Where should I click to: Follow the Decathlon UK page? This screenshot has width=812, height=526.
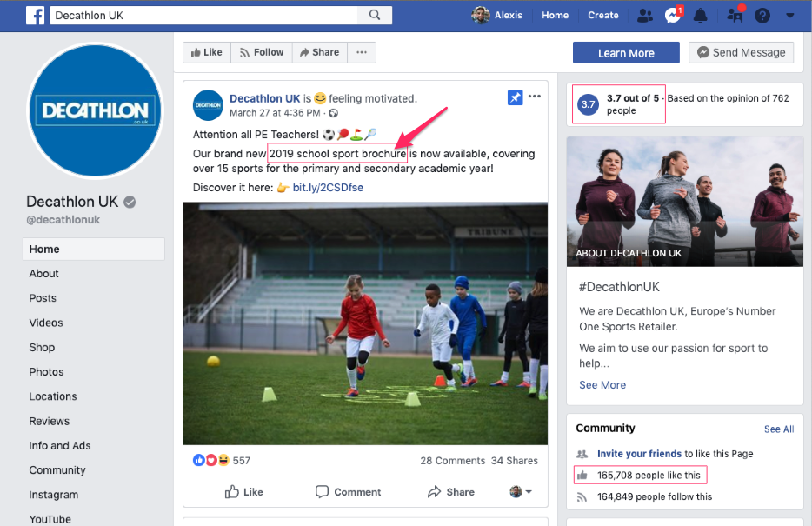[x=262, y=52]
